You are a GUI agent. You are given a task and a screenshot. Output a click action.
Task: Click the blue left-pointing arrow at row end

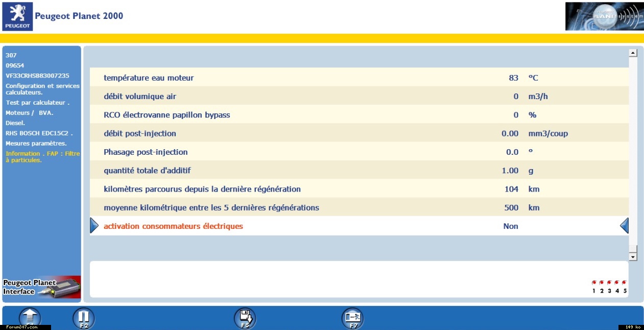[x=624, y=225]
